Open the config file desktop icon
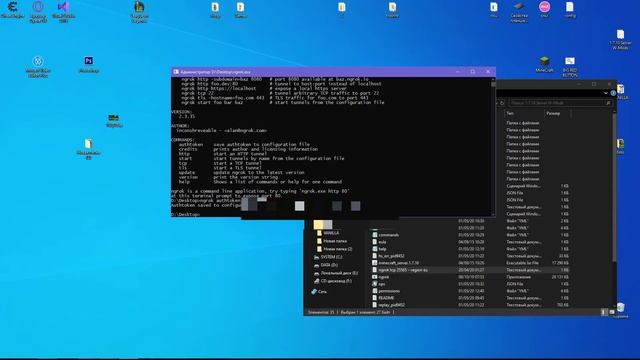The height and width of the screenshot is (360, 640). [x=570, y=9]
